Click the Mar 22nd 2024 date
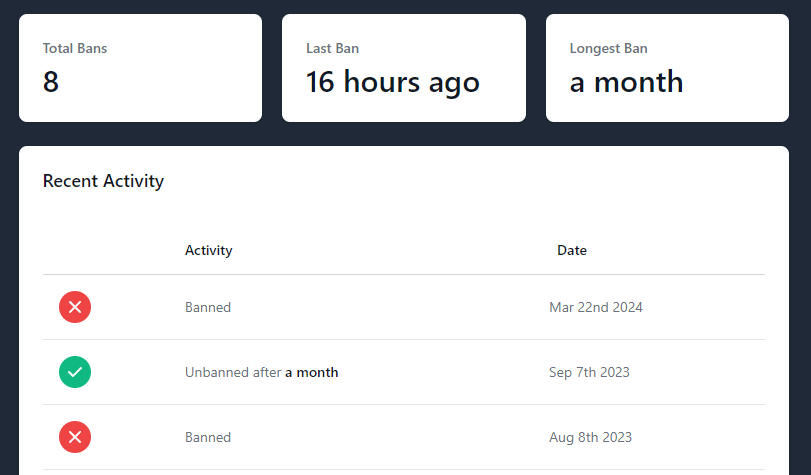 pos(596,307)
